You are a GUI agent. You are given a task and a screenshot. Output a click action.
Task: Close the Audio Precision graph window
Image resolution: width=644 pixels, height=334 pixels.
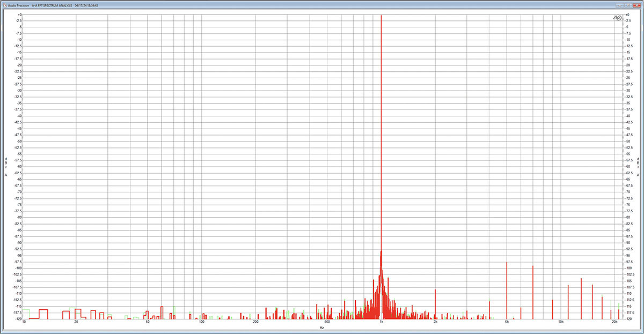(636, 5)
